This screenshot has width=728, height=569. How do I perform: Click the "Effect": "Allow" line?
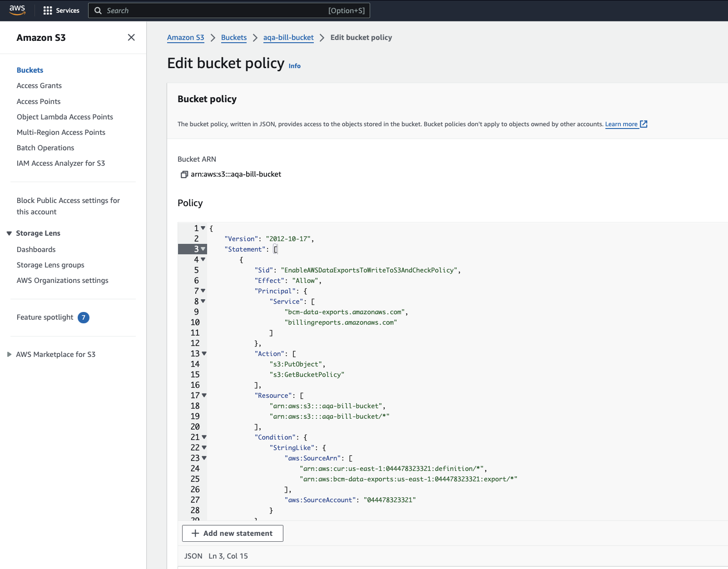[x=288, y=281]
